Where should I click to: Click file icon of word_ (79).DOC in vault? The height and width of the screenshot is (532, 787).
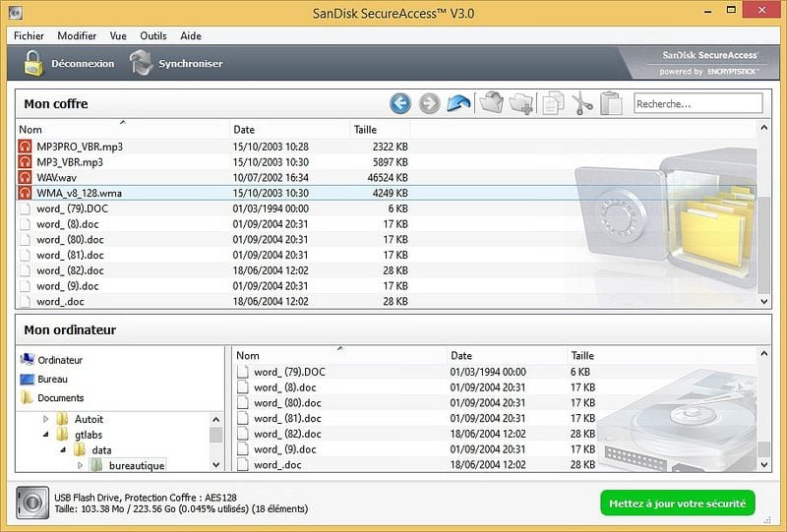pyautogui.click(x=25, y=208)
